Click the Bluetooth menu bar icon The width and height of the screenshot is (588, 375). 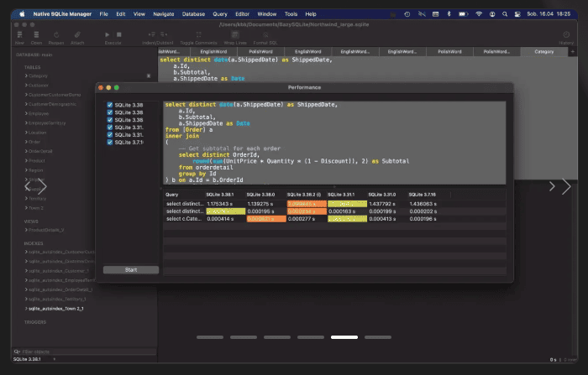pos(449,14)
